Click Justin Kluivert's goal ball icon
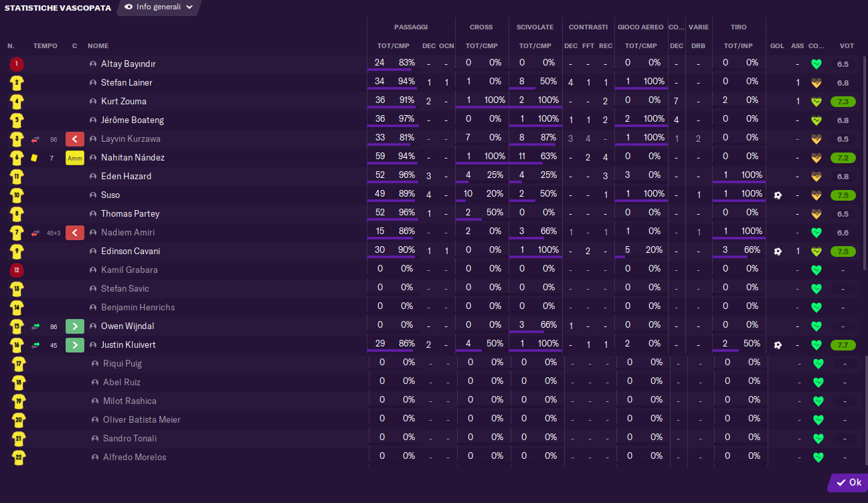868x503 pixels. coord(777,345)
